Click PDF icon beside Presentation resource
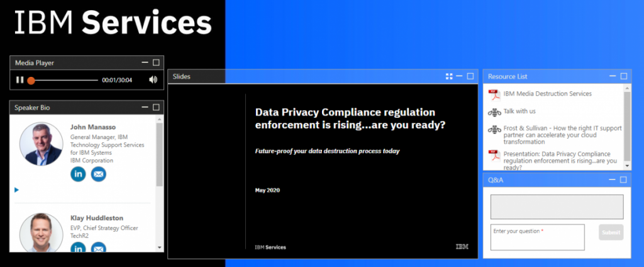The image size is (644, 267). [x=494, y=156]
